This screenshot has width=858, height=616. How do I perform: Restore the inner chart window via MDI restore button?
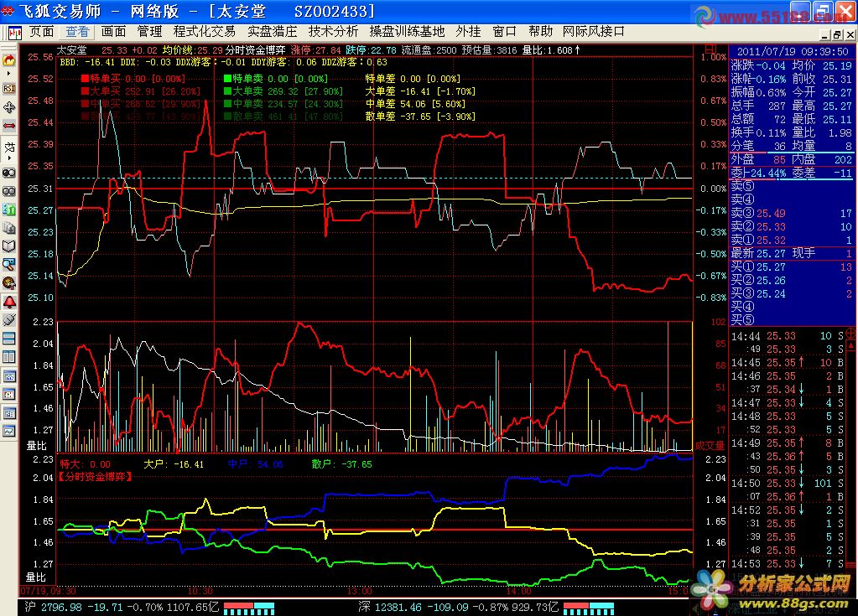pos(837,35)
